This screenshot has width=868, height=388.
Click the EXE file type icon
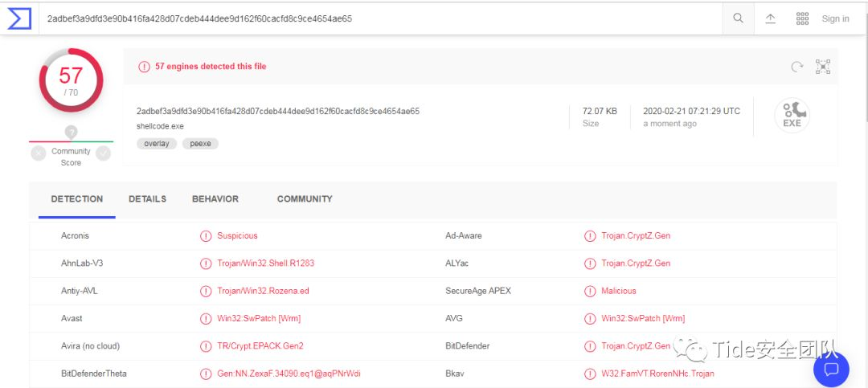(792, 114)
